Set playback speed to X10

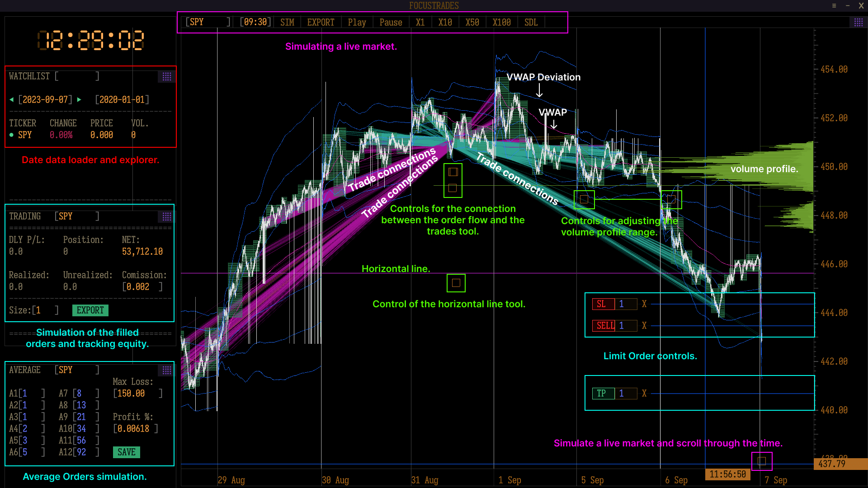[445, 22]
